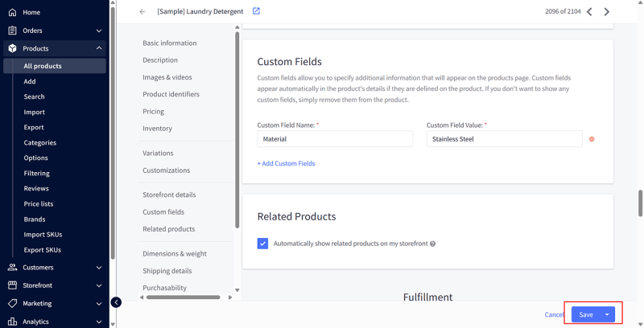Image resolution: width=644 pixels, height=328 pixels.
Task: Jump to Customizations section
Action: (167, 170)
